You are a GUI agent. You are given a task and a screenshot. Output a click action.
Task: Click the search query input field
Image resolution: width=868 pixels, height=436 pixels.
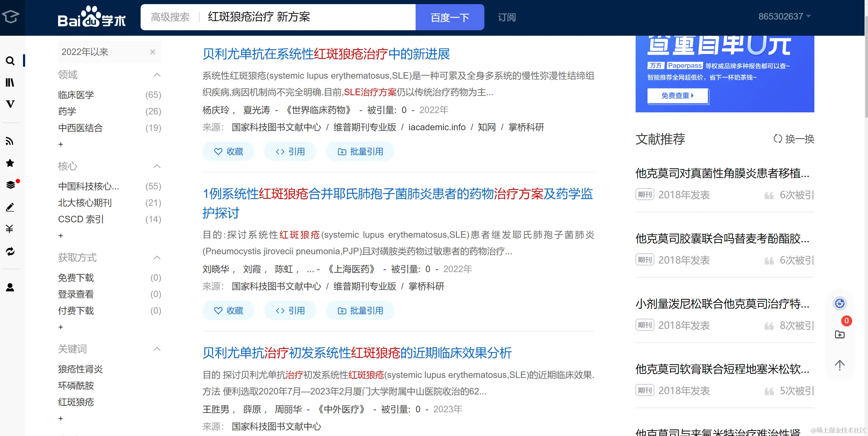click(x=309, y=17)
